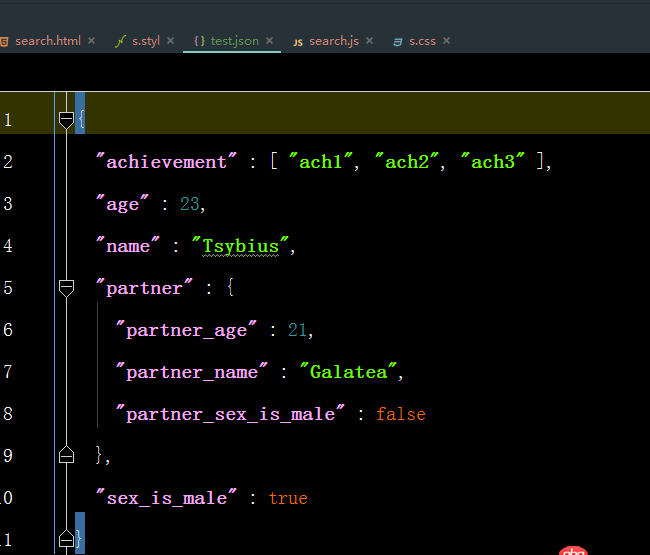Switch to the search.html tab

pos(48,41)
